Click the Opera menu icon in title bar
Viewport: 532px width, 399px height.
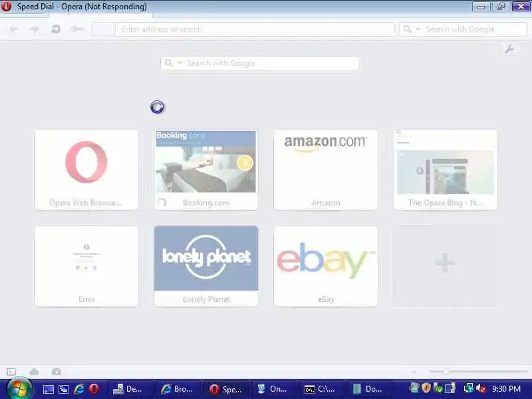coord(6,6)
